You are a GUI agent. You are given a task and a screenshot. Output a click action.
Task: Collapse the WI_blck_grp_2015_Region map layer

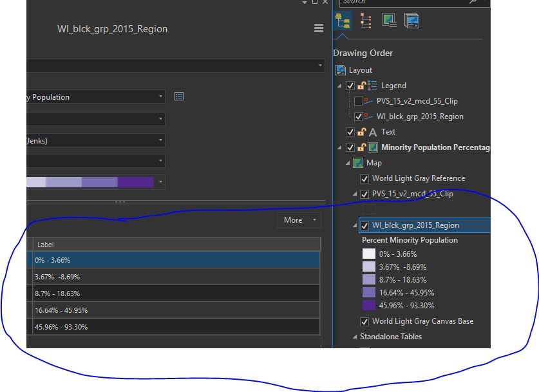[x=355, y=226]
